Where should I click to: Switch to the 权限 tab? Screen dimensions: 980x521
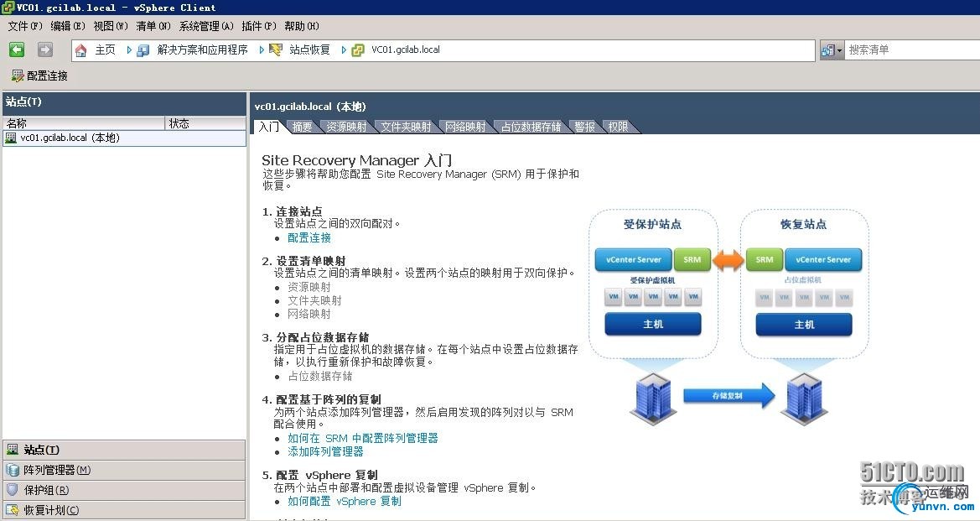(x=618, y=127)
